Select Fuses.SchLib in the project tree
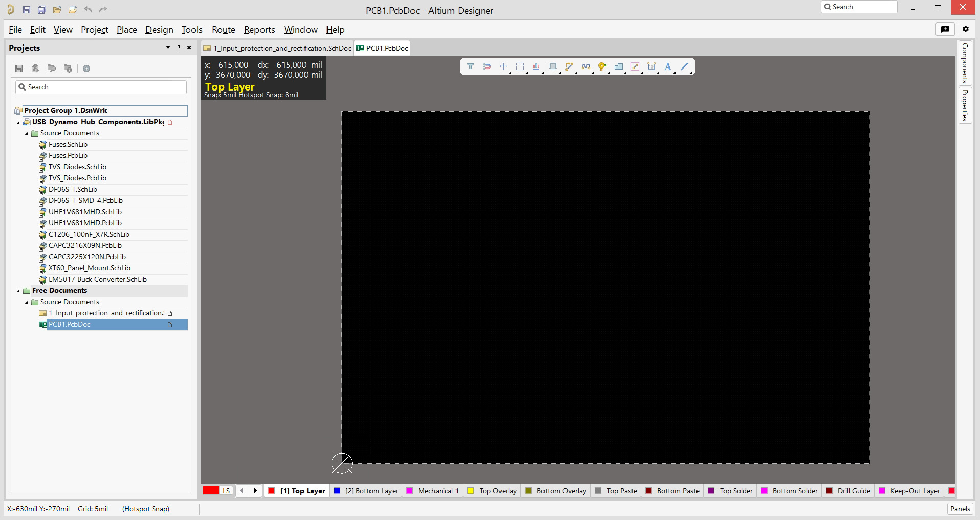 (68, 145)
